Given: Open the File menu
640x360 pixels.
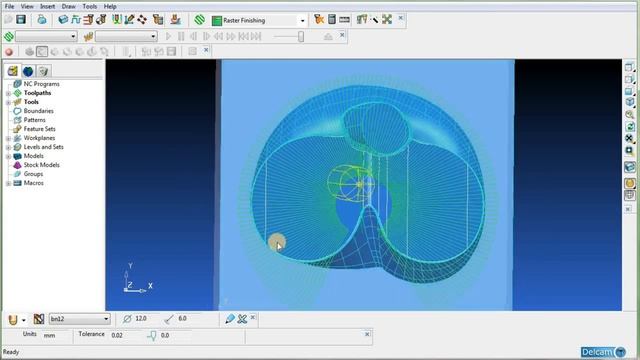Looking at the screenshot, I should [9, 7].
